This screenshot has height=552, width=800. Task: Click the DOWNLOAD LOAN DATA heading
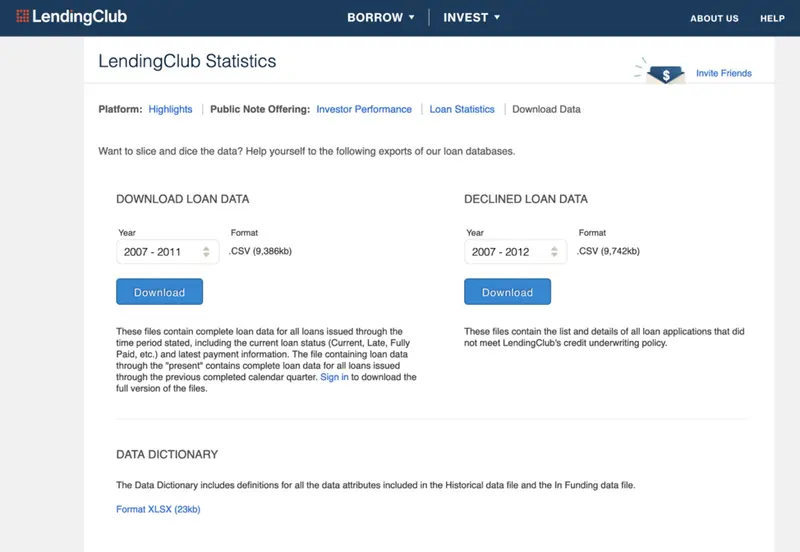(183, 199)
